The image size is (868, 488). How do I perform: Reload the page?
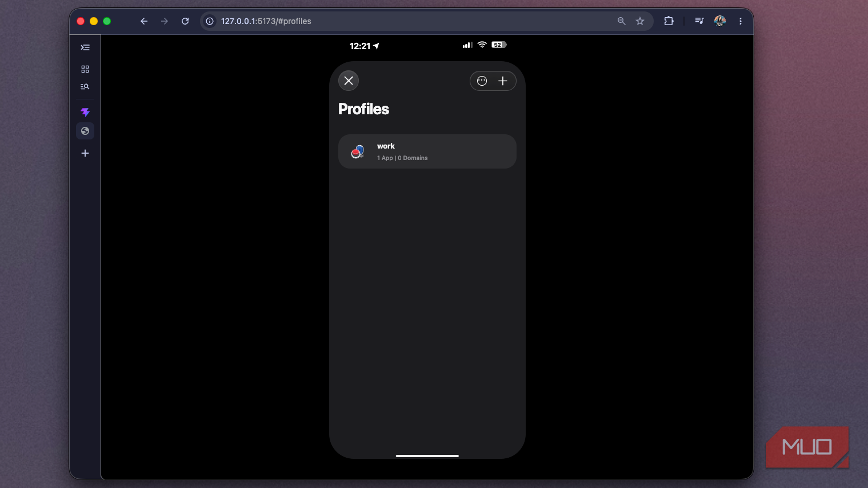(x=185, y=21)
